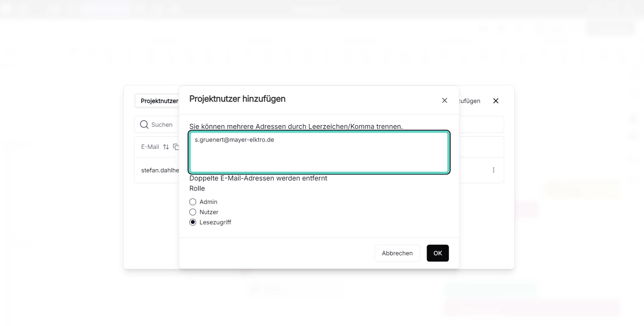Switch to the Projektnutzer tab
Image resolution: width=644 pixels, height=326 pixels.
(159, 101)
